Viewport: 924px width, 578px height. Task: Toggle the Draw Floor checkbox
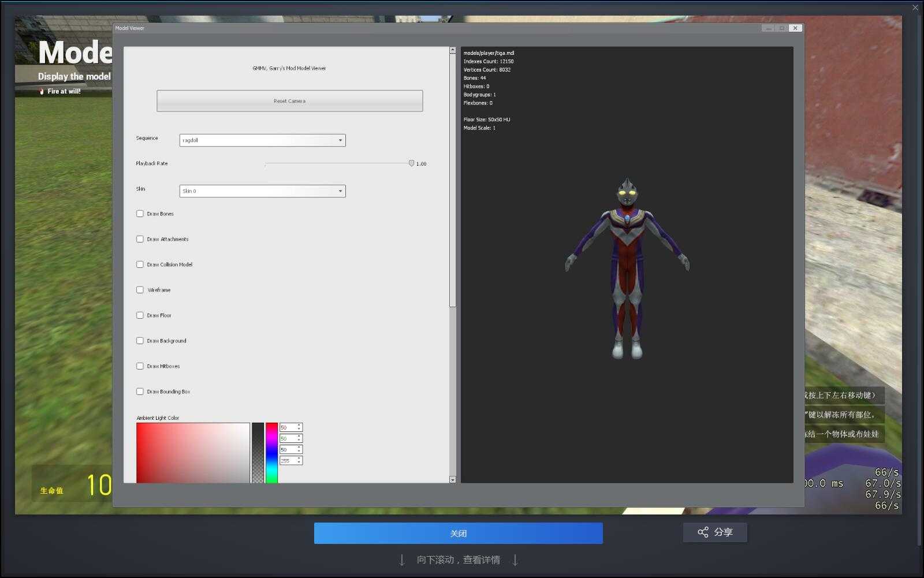point(140,315)
